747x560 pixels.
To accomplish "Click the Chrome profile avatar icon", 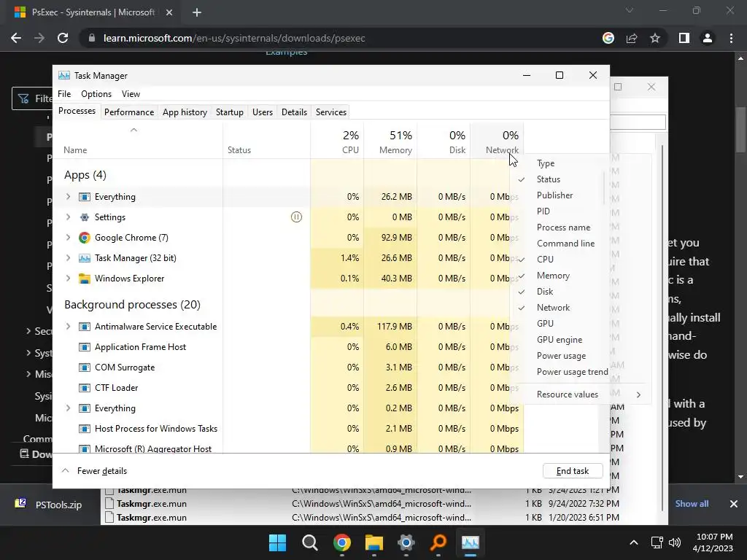I will click(x=708, y=38).
